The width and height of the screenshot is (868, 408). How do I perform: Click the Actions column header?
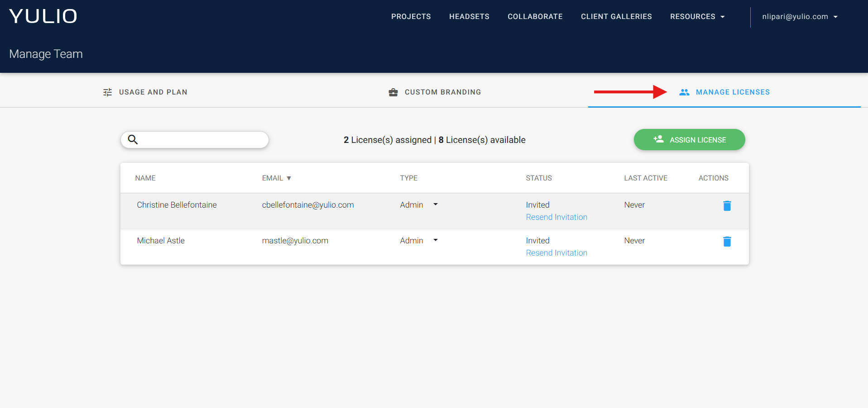click(714, 178)
